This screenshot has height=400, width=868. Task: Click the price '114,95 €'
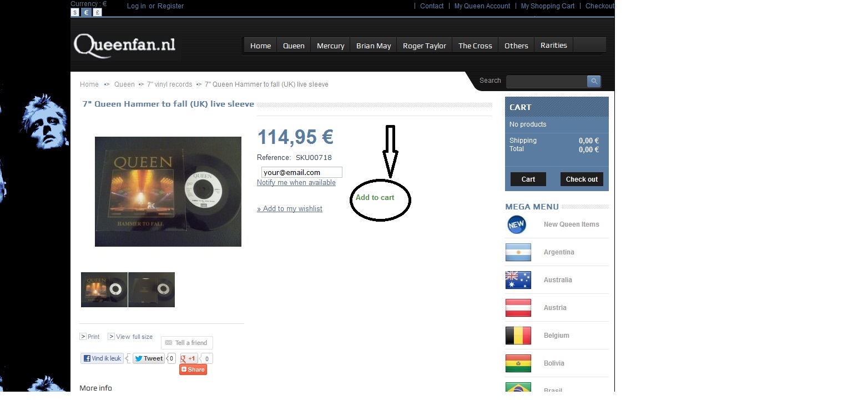point(295,137)
